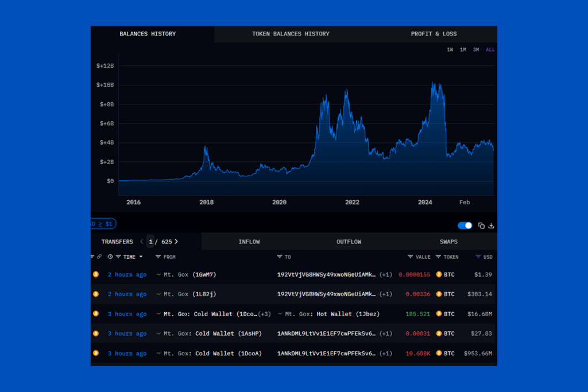Click the '2 hours ago' link in the first row

point(127,274)
